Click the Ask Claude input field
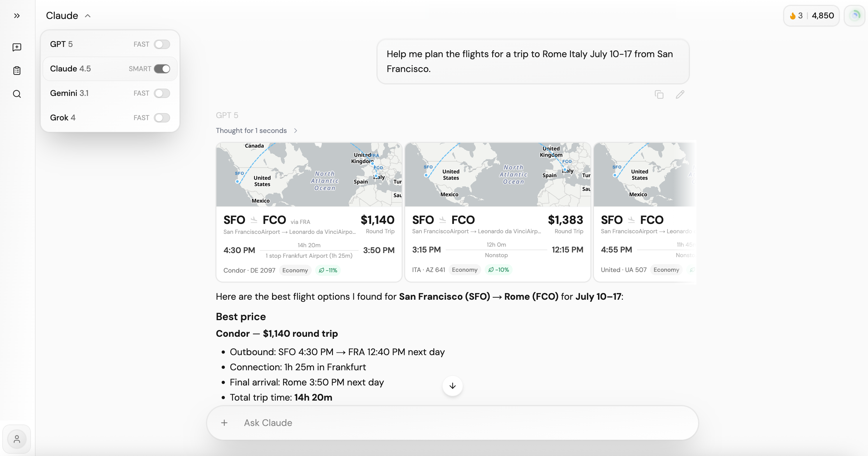Viewport: 868px width, 456px height. [452, 423]
